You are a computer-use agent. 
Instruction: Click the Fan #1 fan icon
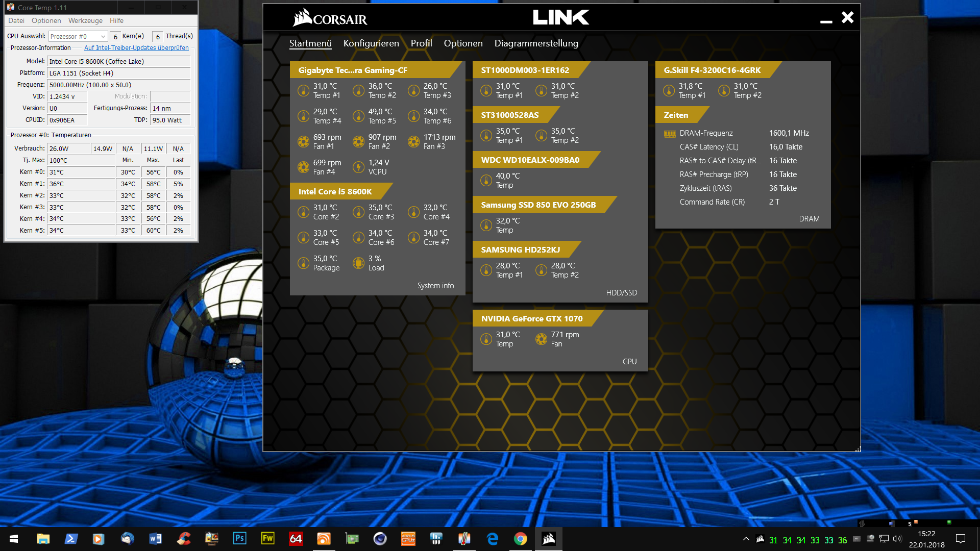pyautogui.click(x=303, y=141)
